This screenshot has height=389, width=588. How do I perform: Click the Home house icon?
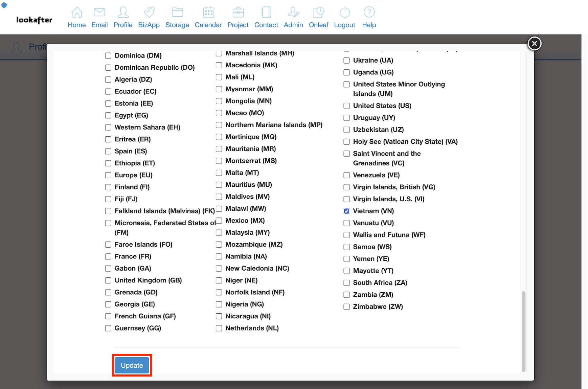pyautogui.click(x=77, y=13)
